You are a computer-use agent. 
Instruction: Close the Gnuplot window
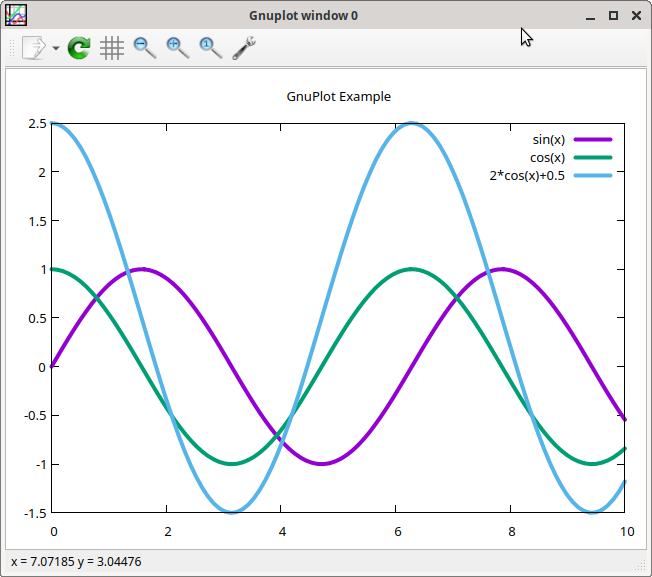pos(636,15)
